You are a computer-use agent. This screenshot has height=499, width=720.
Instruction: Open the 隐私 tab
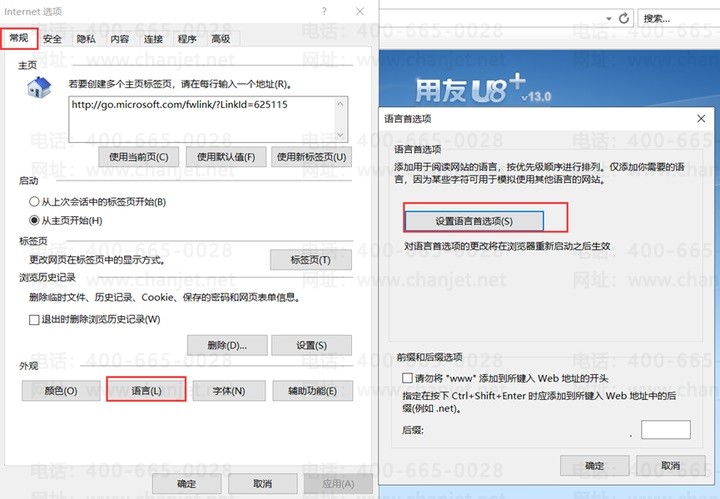pos(86,39)
